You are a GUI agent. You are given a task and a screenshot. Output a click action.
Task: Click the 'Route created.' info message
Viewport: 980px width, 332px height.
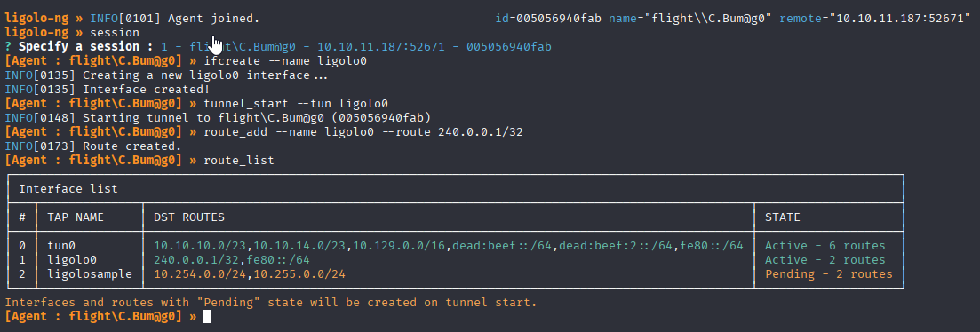pyautogui.click(x=131, y=146)
